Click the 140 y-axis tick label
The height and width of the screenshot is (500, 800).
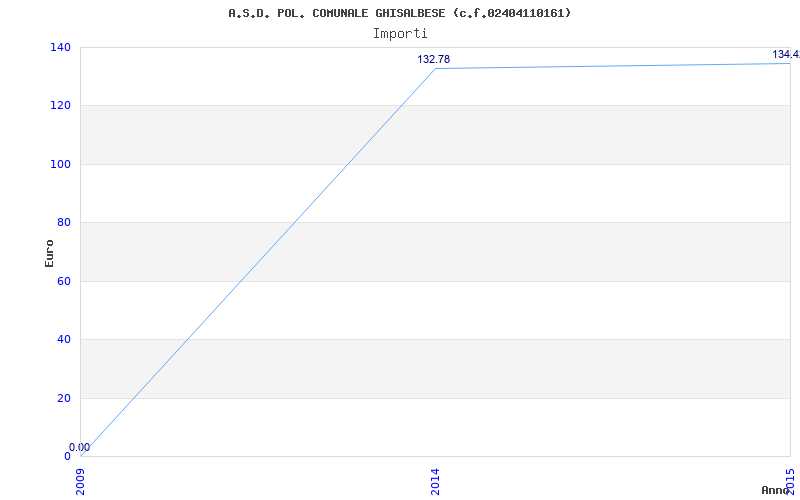60,47
